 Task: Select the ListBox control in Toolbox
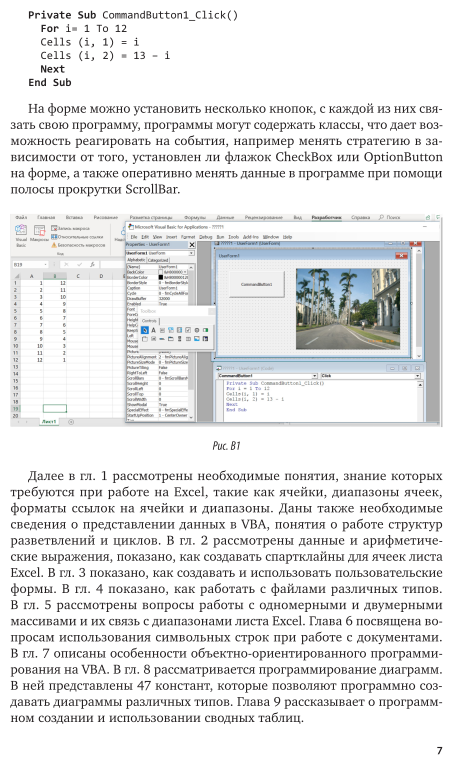point(179,330)
